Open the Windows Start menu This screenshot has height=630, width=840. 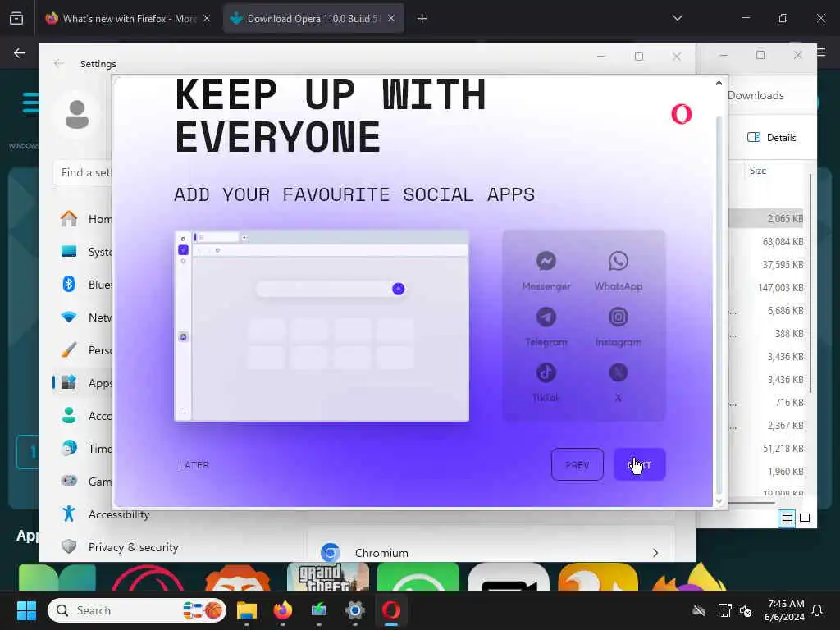(26, 610)
